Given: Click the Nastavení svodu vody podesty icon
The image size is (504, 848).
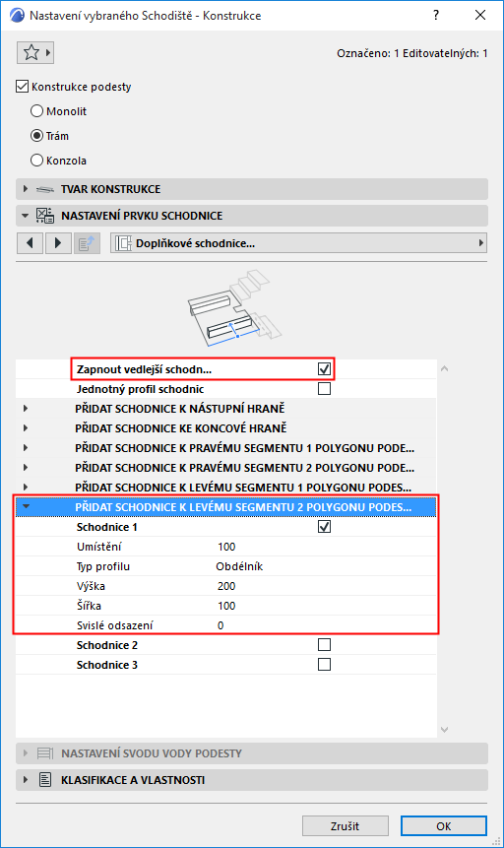Looking at the screenshot, I should tap(45, 753).
